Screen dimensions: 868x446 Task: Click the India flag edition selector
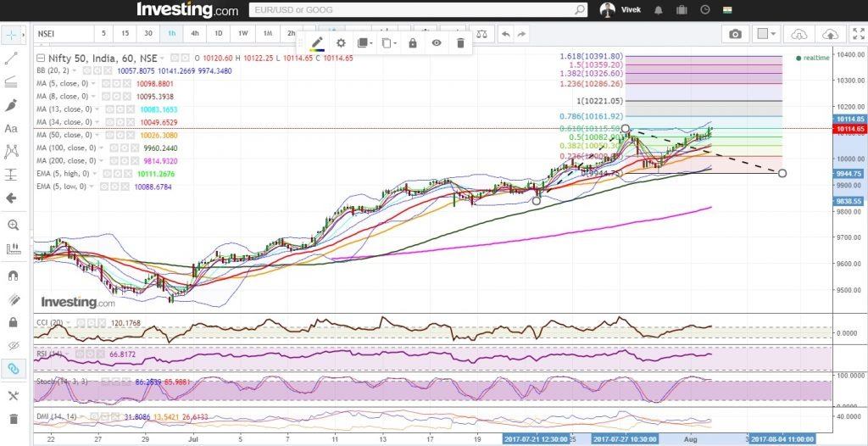click(727, 10)
